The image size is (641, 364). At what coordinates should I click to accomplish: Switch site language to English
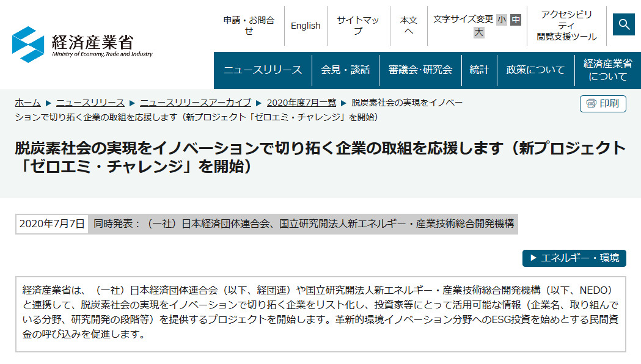click(306, 26)
